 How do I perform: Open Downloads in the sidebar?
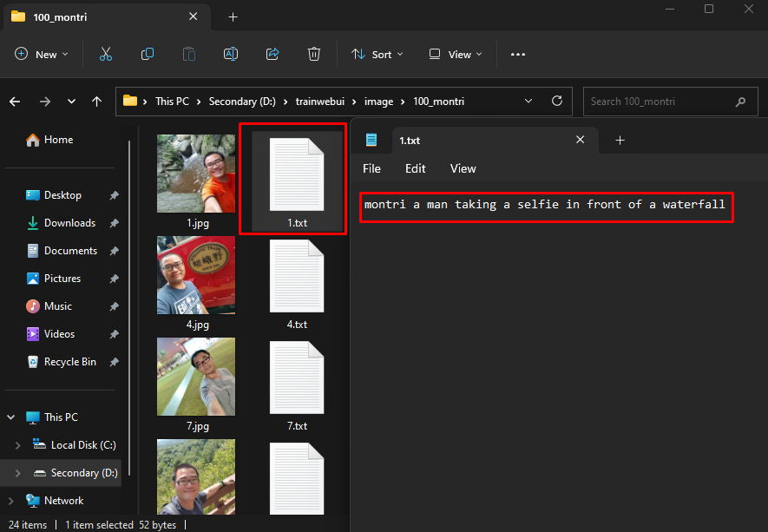pyautogui.click(x=69, y=223)
